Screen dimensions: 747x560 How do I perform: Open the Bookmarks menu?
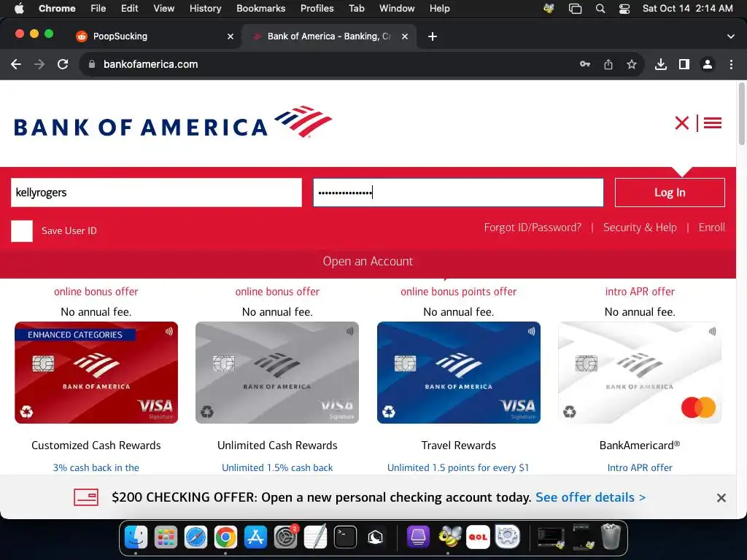tap(261, 9)
